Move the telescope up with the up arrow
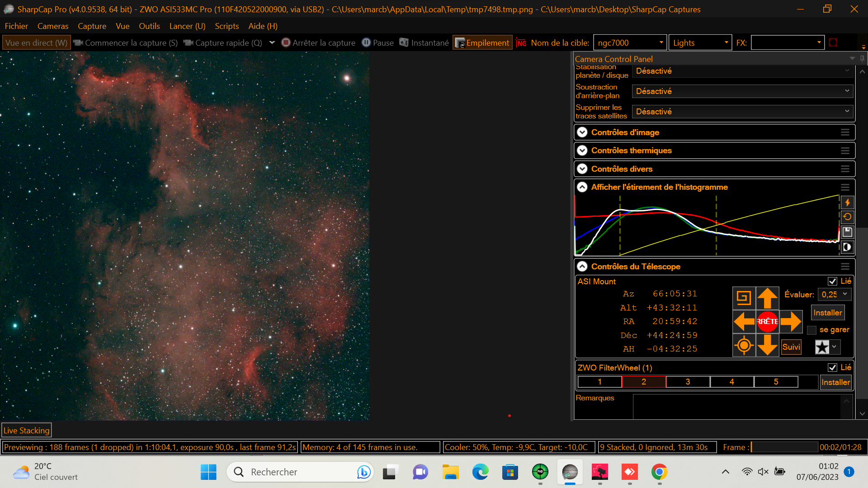The width and height of the screenshot is (868, 488). 767,298
